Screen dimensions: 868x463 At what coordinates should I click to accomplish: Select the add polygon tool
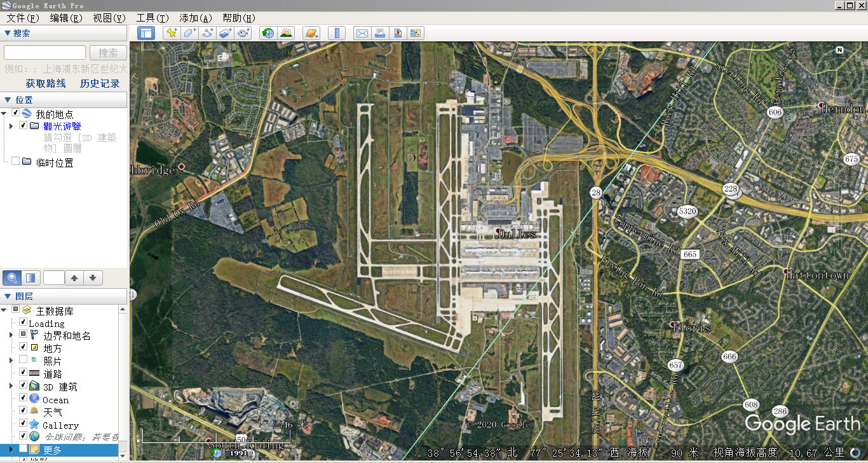pyautogui.click(x=189, y=33)
